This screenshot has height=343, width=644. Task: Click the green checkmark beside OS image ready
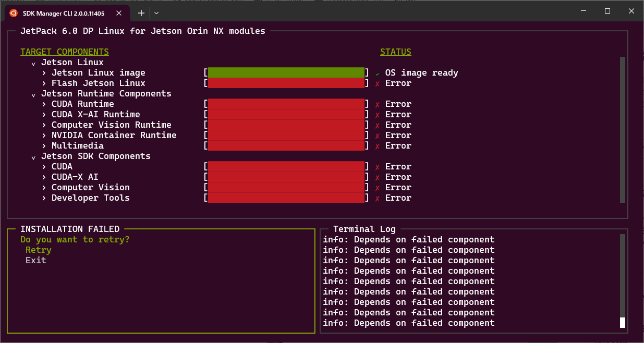378,72
